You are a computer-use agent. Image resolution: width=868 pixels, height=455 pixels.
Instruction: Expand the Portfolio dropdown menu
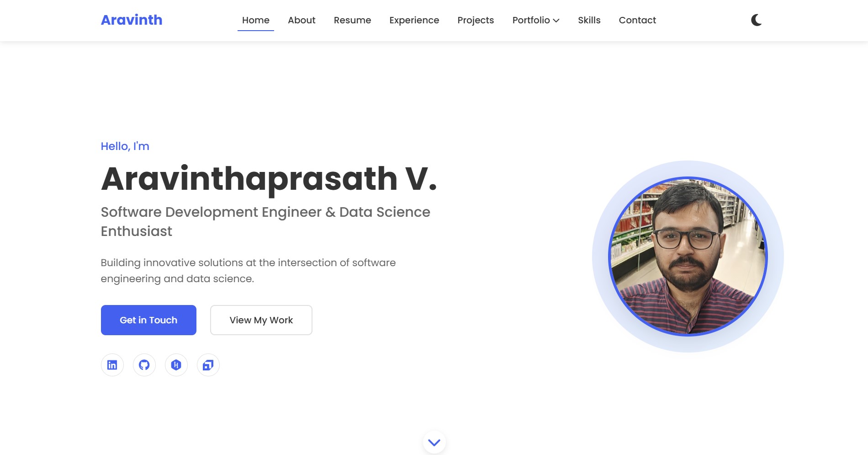pos(531,20)
